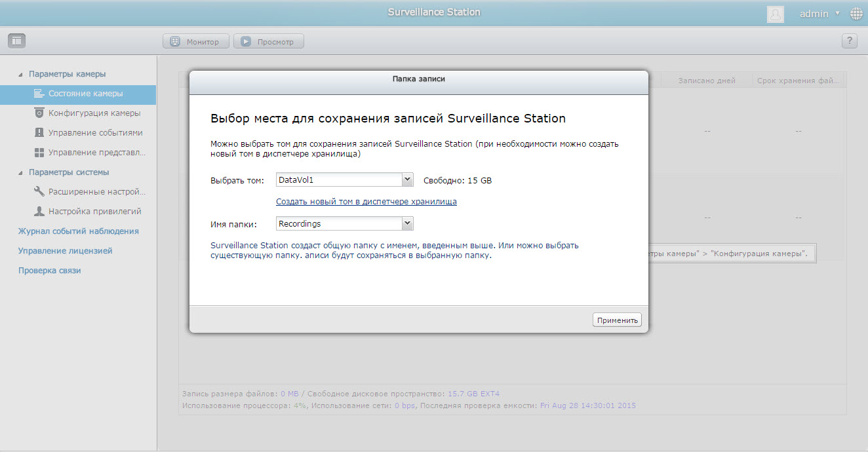Screen dimensions: 868x452
Task: Open Управление лицензией
Action: (x=66, y=251)
